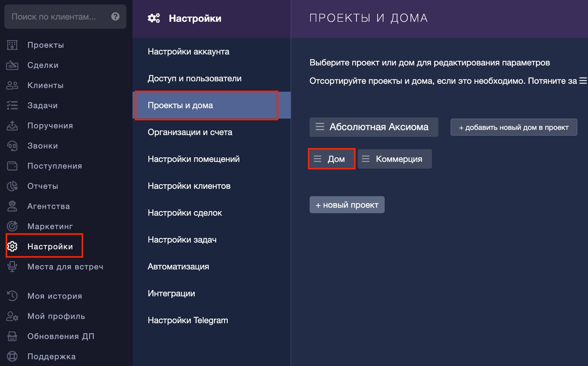The image size is (588, 366).
Task: Select the Дом house
Action: tap(332, 159)
